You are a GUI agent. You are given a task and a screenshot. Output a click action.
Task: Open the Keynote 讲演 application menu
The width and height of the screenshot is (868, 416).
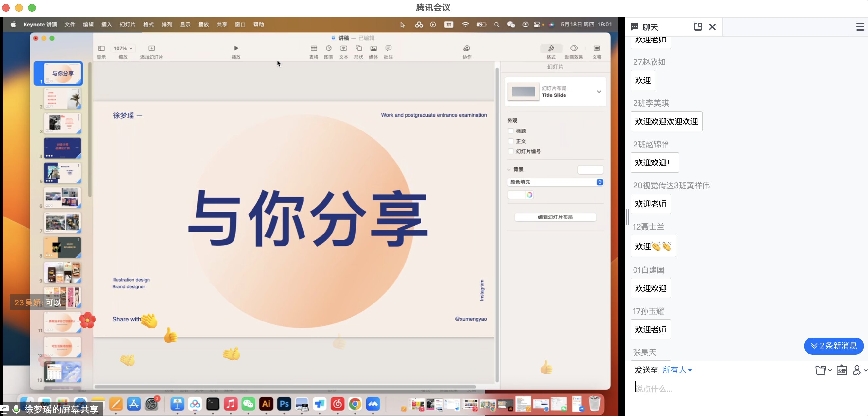coord(40,25)
